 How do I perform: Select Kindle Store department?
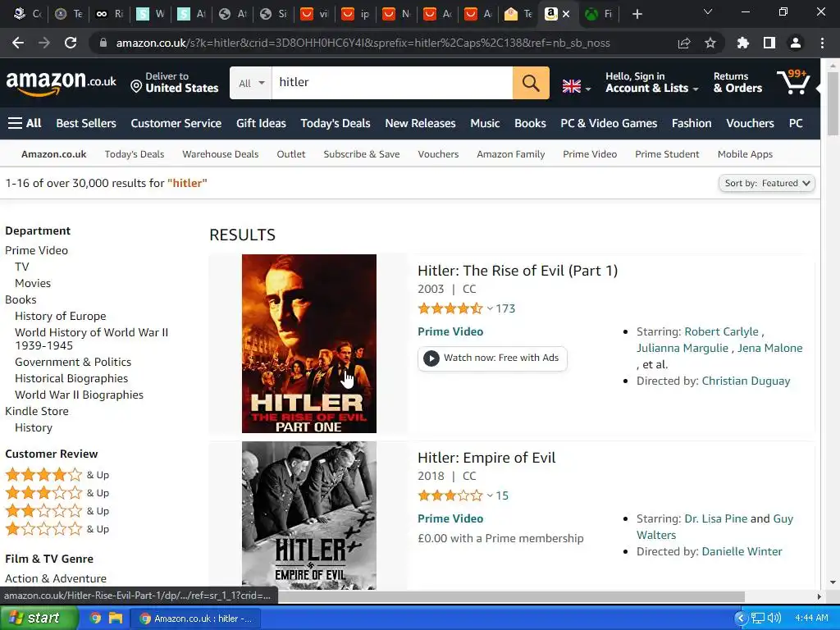[37, 411]
